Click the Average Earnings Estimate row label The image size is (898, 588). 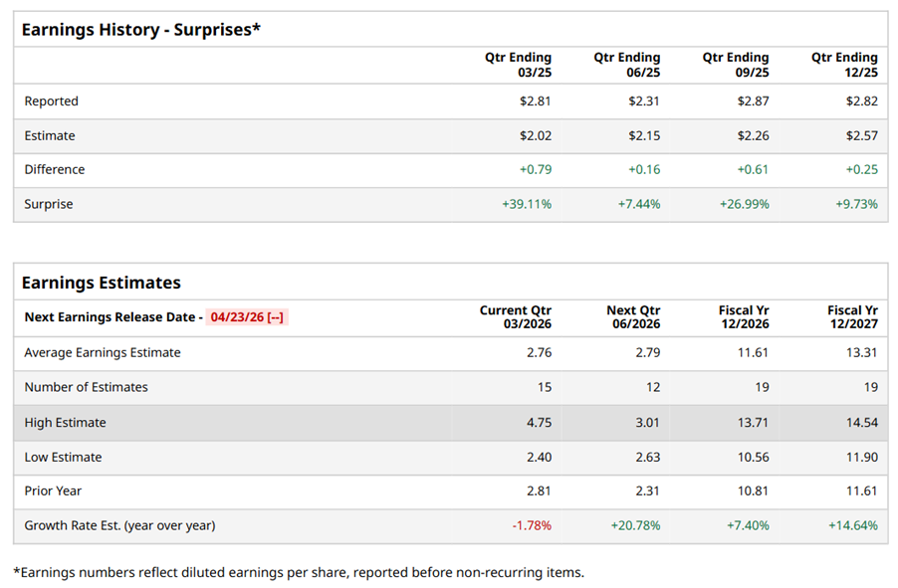(103, 352)
